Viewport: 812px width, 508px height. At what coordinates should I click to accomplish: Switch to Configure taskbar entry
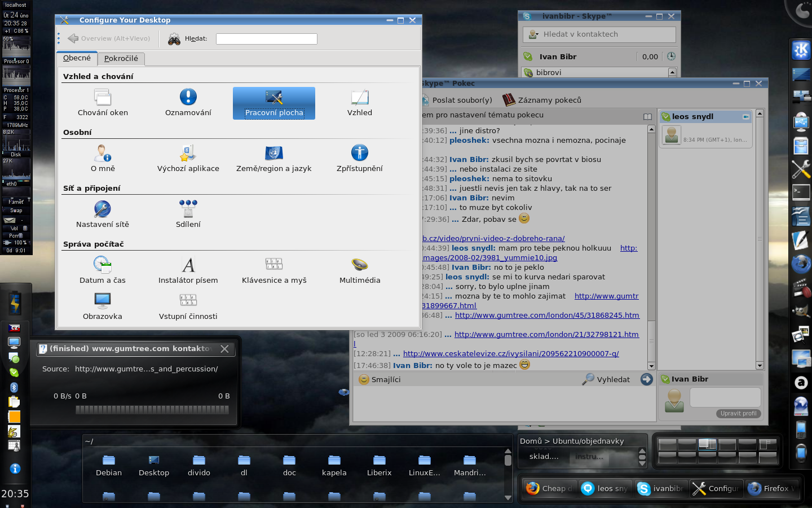[716, 488]
